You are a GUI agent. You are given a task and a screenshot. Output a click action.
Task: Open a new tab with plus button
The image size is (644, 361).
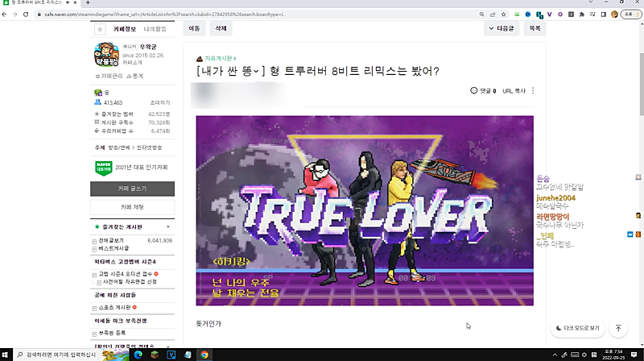click(88, 2)
